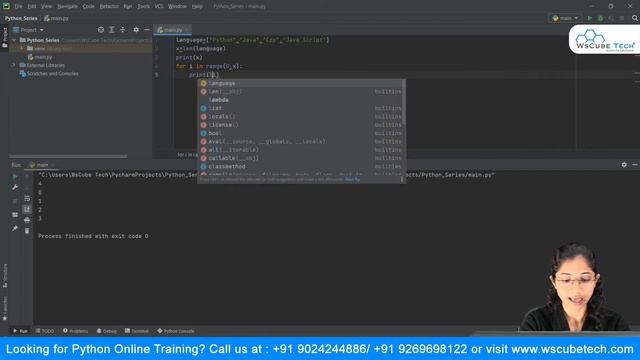Select main.py in the Project tree

[40, 57]
